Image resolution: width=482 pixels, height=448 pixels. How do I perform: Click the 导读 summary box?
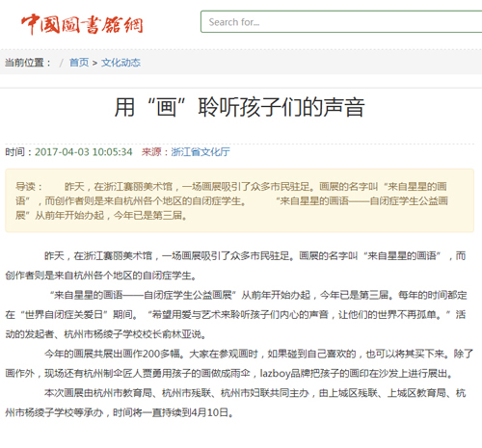point(239,200)
